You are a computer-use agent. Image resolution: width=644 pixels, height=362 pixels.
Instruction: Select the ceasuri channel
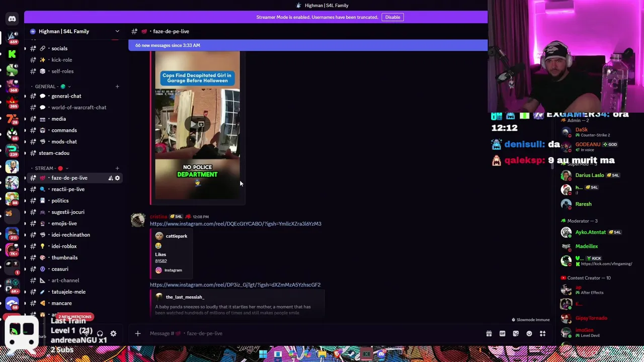74,269
